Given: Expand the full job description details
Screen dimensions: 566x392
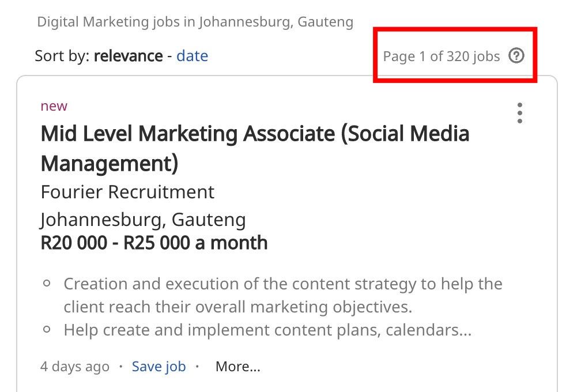Looking at the screenshot, I should (x=237, y=366).
